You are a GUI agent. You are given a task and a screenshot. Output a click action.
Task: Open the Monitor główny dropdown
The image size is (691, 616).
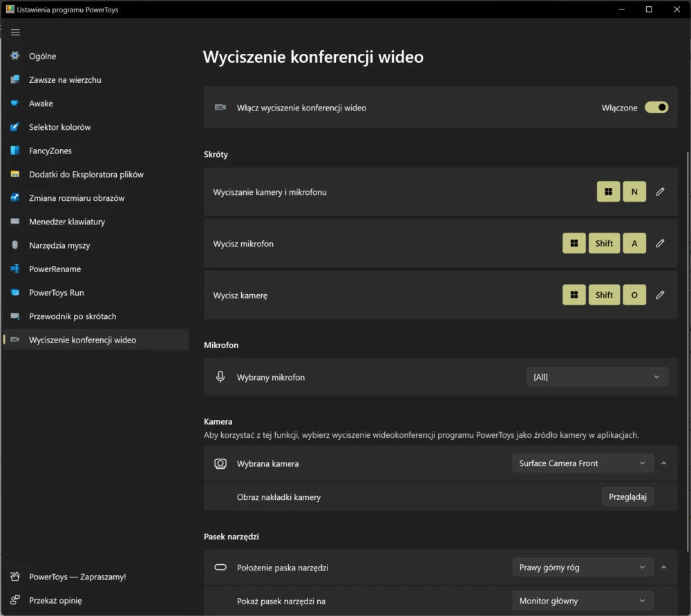(583, 601)
